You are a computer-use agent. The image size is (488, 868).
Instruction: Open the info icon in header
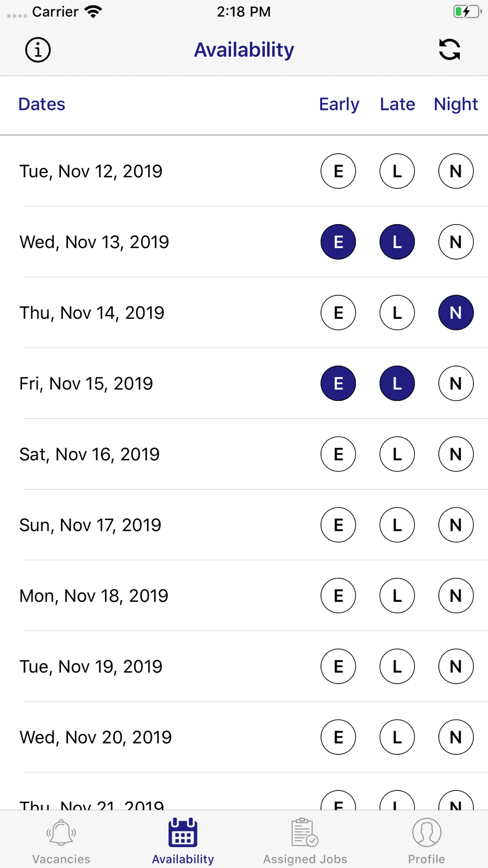pos(38,50)
